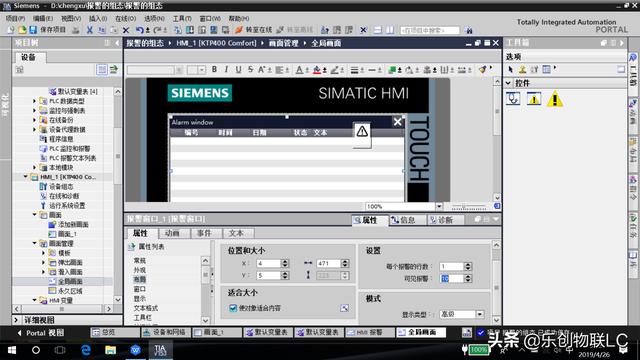This screenshot has height=360, width=640.
Task: Switch to Portal 视图
Action: click(41, 333)
